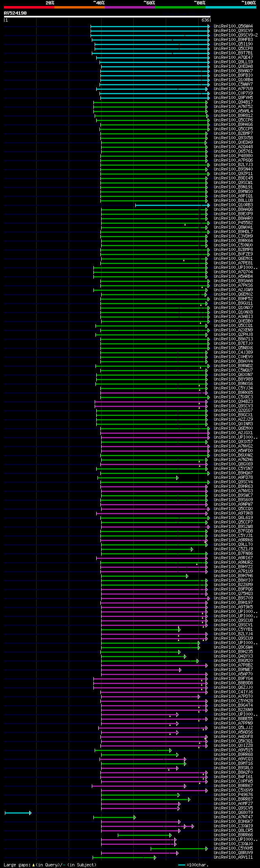Select the UniRef100_B2BMP7 label
Viewport: 260px width, 868px height.
(233, 133)
